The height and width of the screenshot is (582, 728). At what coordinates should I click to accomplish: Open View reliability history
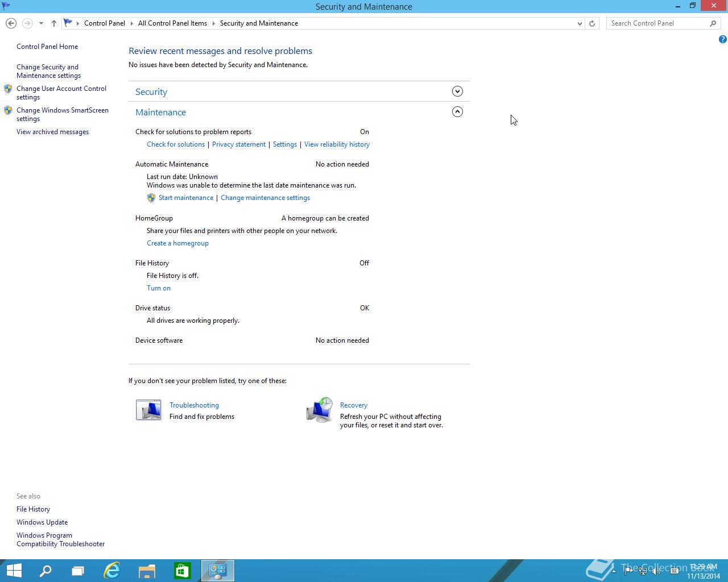(337, 144)
